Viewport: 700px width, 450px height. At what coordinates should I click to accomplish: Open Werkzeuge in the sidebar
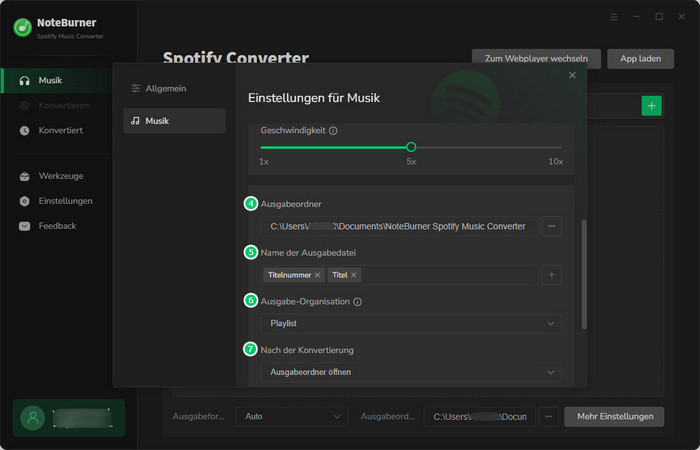click(57, 176)
